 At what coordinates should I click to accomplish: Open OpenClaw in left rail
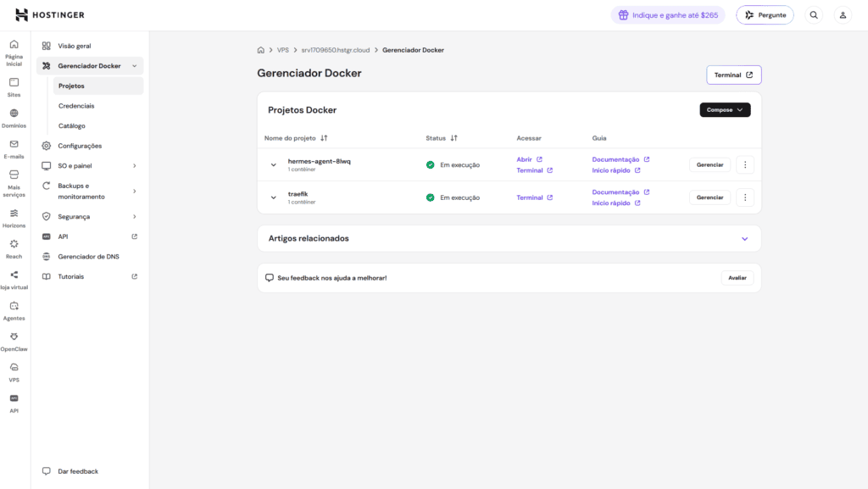coord(14,342)
